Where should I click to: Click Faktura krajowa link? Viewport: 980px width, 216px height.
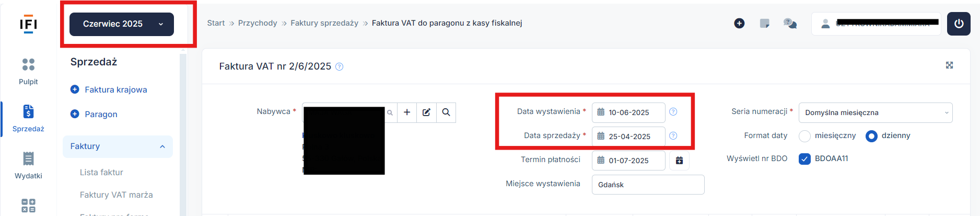pyautogui.click(x=116, y=90)
